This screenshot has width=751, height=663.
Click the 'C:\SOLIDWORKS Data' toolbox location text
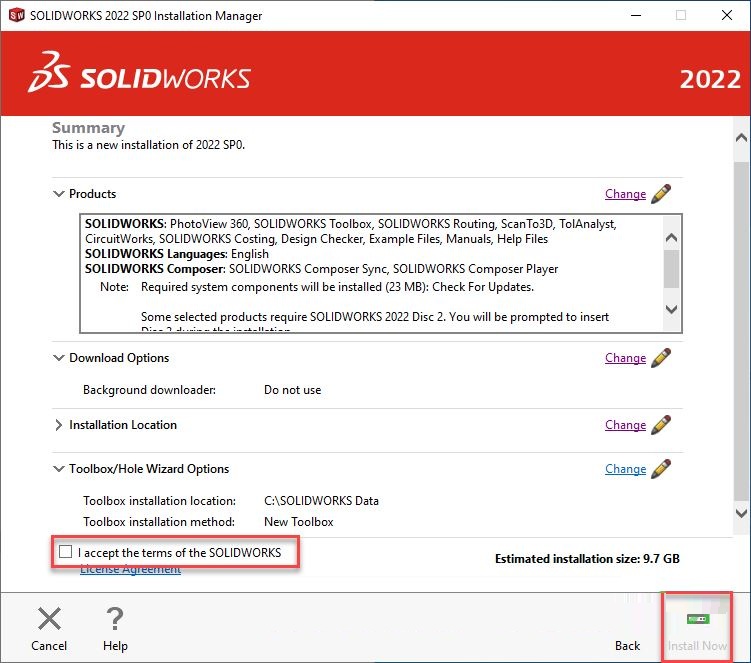pyautogui.click(x=321, y=501)
